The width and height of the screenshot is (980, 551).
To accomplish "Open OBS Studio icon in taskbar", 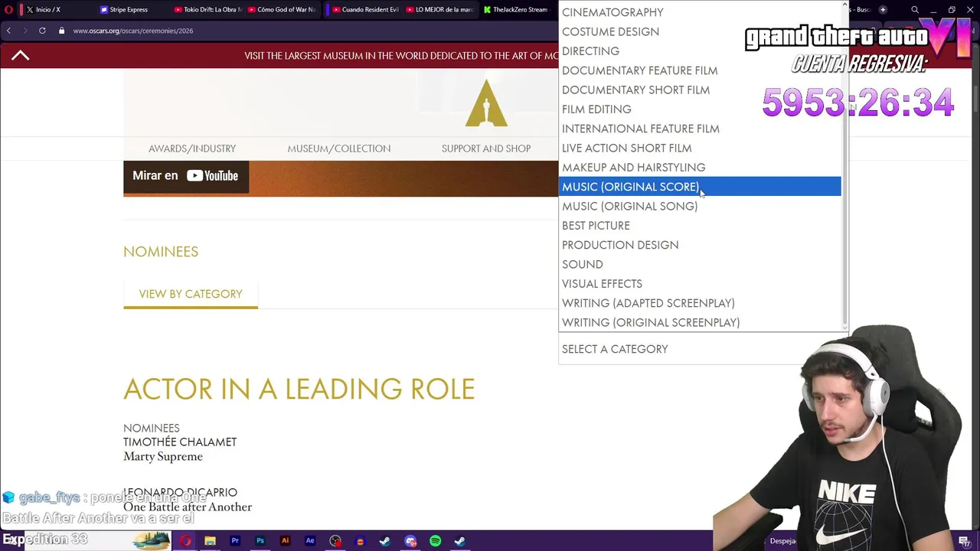I will click(335, 541).
